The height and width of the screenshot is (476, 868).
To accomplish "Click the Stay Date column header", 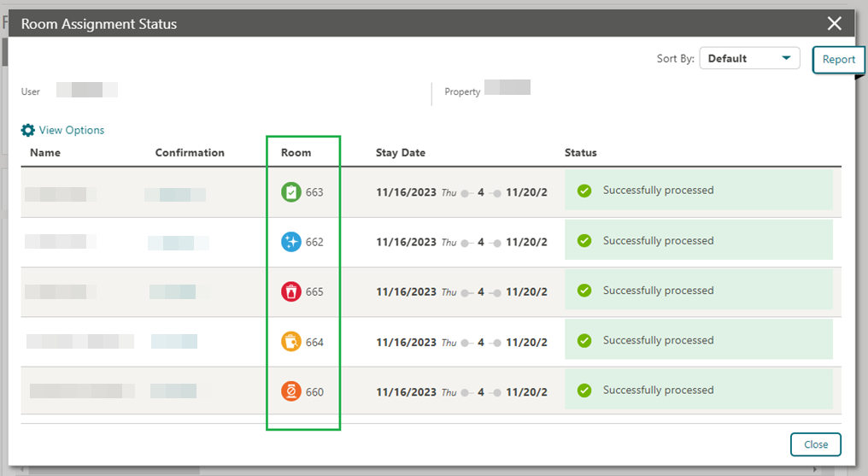I will pos(401,153).
